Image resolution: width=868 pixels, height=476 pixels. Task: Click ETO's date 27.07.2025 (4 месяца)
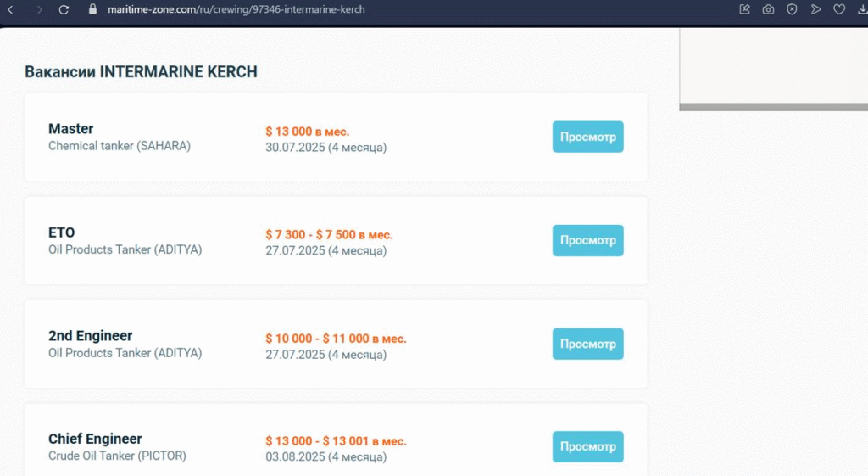(326, 250)
